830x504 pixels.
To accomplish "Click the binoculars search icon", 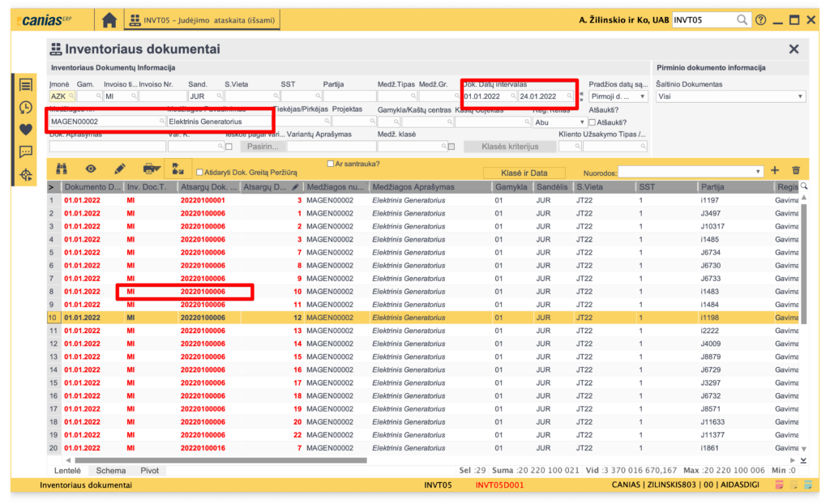I will coord(61,169).
